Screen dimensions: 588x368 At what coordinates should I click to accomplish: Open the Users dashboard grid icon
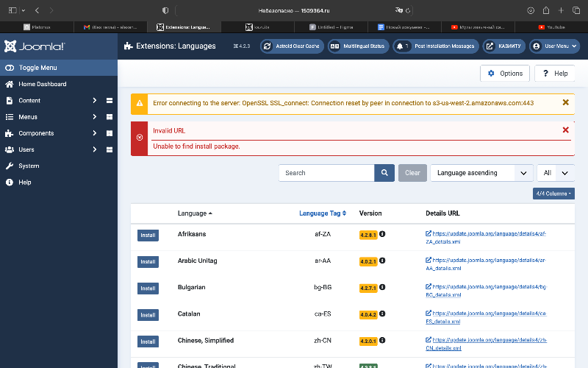[x=110, y=149]
